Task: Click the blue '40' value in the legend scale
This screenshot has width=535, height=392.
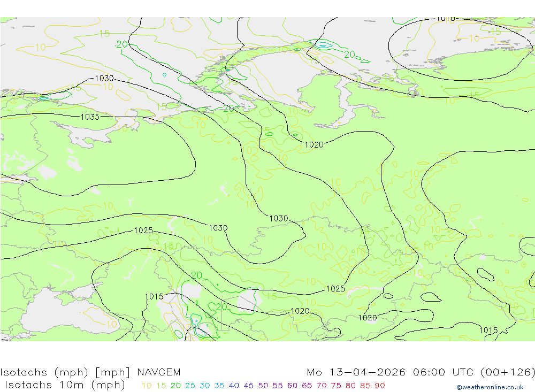Action: pos(234,386)
